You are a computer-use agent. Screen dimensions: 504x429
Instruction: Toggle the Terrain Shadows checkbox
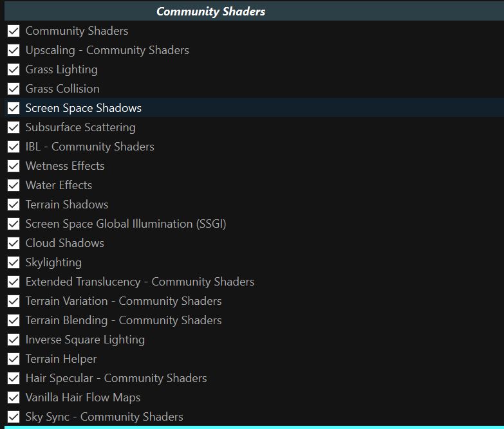click(x=14, y=205)
